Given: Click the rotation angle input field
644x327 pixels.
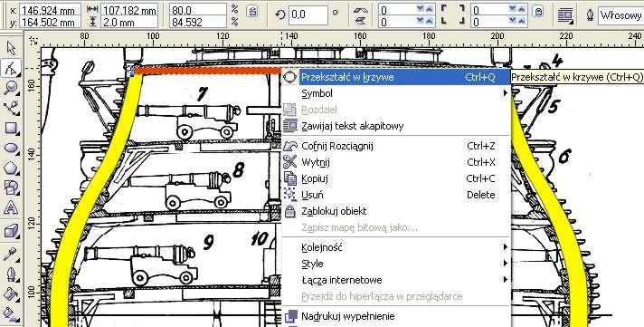Looking at the screenshot, I should [308, 14].
